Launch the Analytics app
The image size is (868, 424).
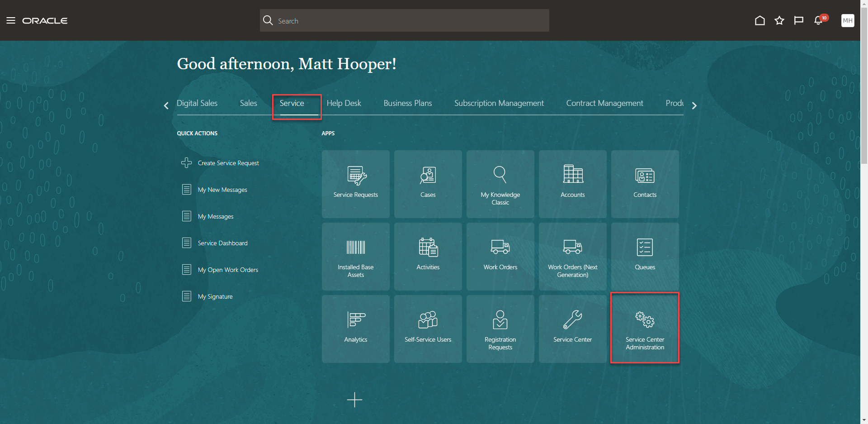(x=356, y=329)
